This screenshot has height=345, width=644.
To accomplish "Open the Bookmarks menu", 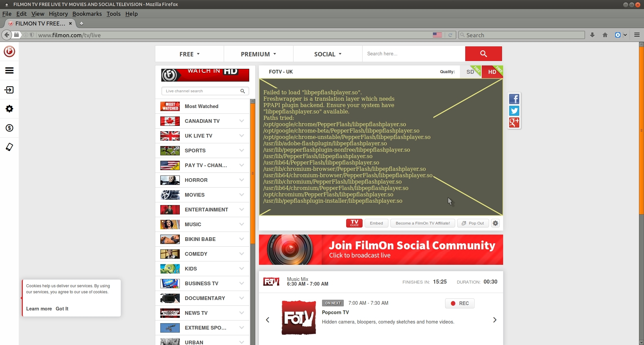I will click(87, 14).
